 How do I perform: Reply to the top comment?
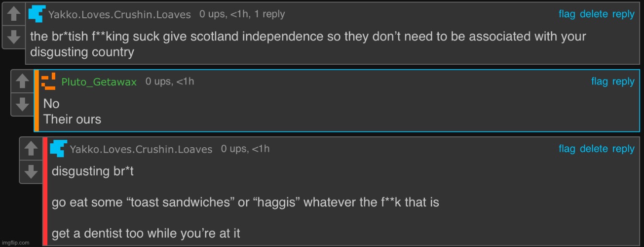pos(623,14)
